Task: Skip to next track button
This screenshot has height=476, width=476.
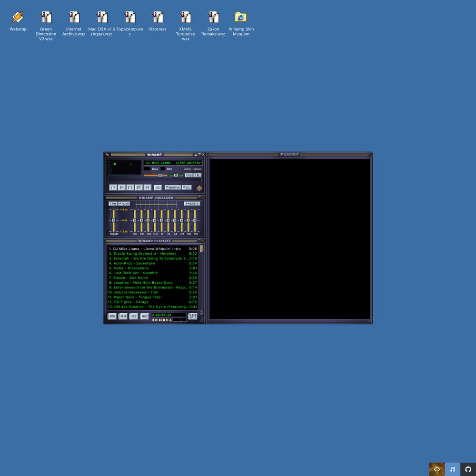Action: click(147, 188)
